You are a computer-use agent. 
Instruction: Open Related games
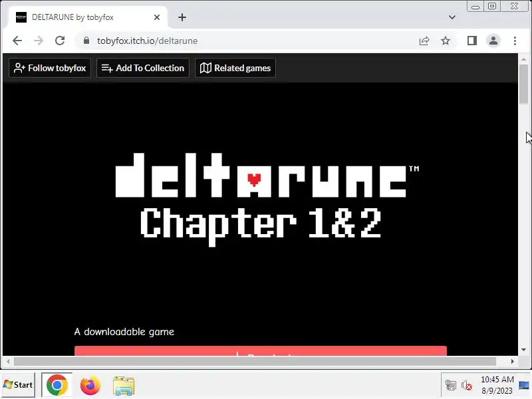point(235,68)
